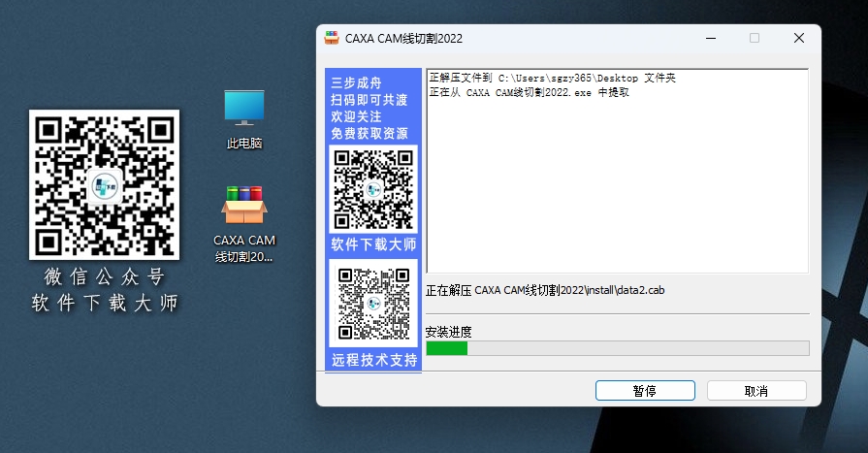Click the 微信公众号 desktop caption
Image resolution: width=868 pixels, height=453 pixels.
[104, 276]
